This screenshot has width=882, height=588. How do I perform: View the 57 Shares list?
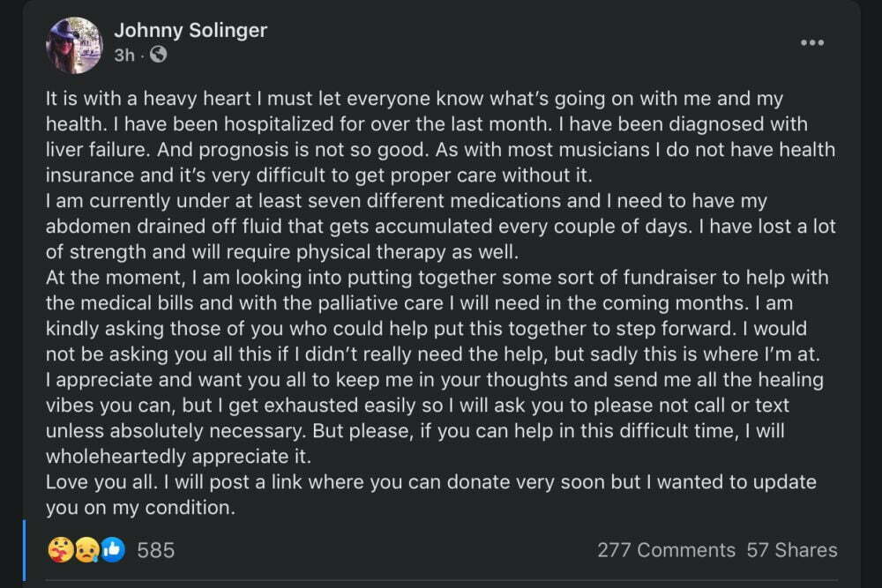tap(791, 550)
